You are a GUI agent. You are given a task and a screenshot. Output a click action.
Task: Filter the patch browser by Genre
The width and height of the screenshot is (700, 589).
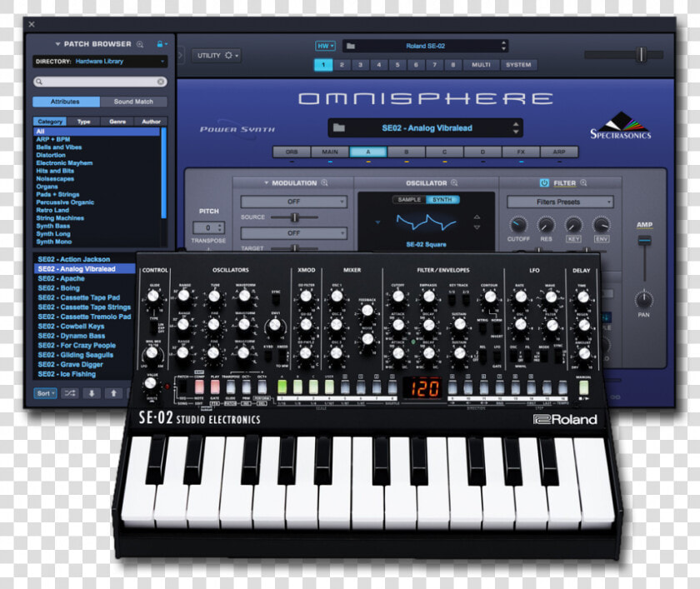coord(117,122)
